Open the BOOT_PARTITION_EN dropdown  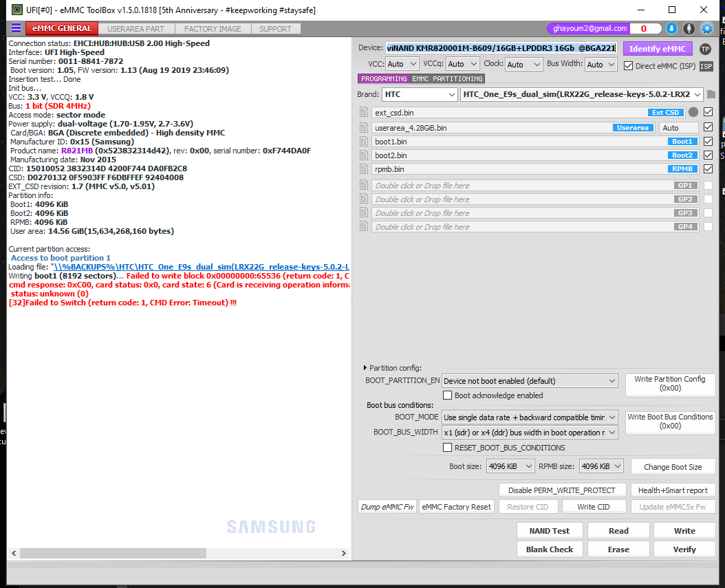point(530,381)
